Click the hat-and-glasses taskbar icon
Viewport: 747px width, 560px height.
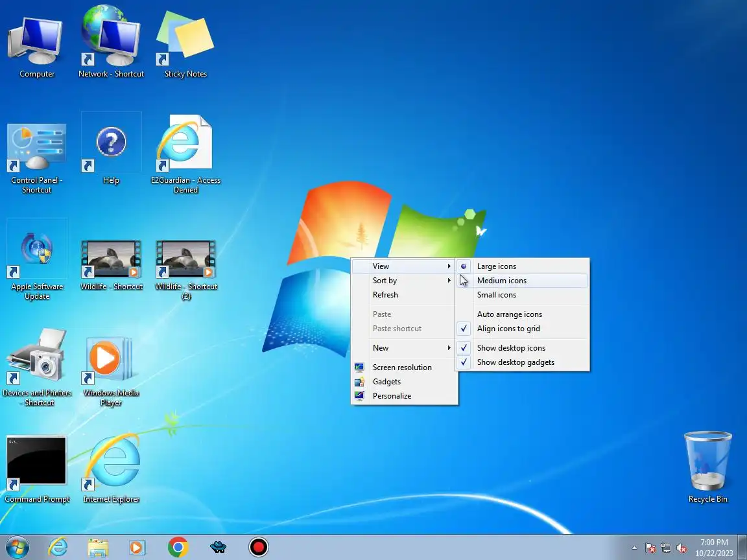tap(218, 547)
